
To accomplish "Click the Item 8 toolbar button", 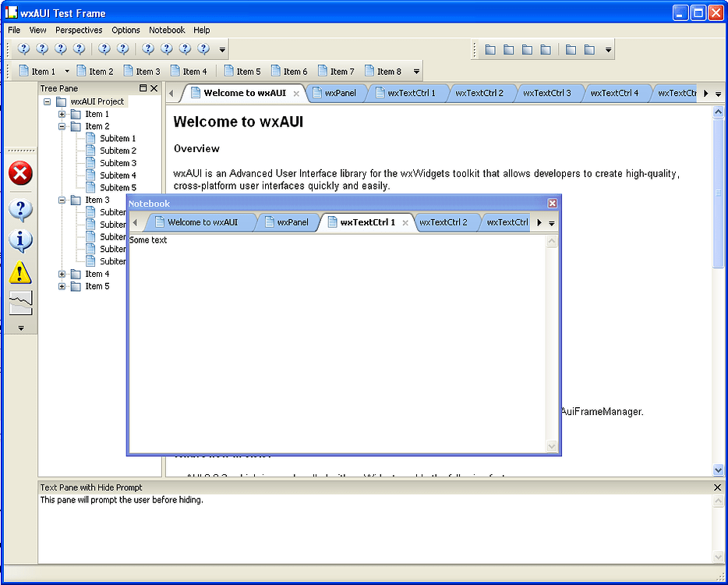I will coord(383,71).
